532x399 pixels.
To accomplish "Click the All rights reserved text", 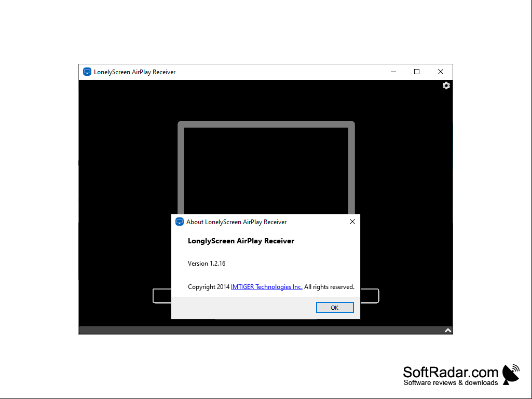I will point(329,287).
